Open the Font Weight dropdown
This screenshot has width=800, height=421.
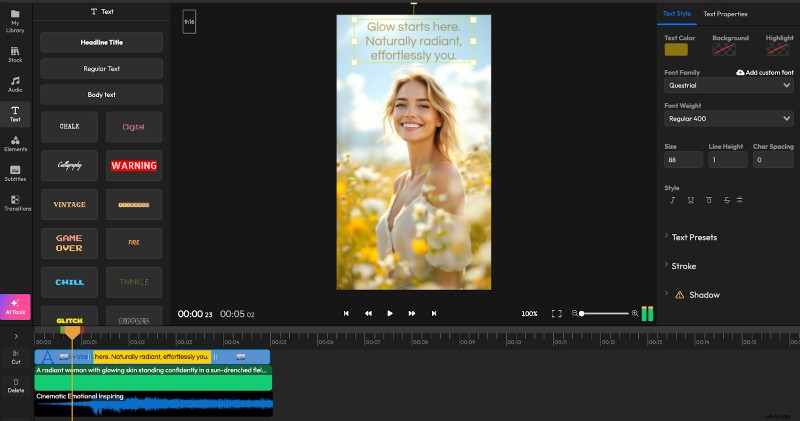tap(729, 119)
